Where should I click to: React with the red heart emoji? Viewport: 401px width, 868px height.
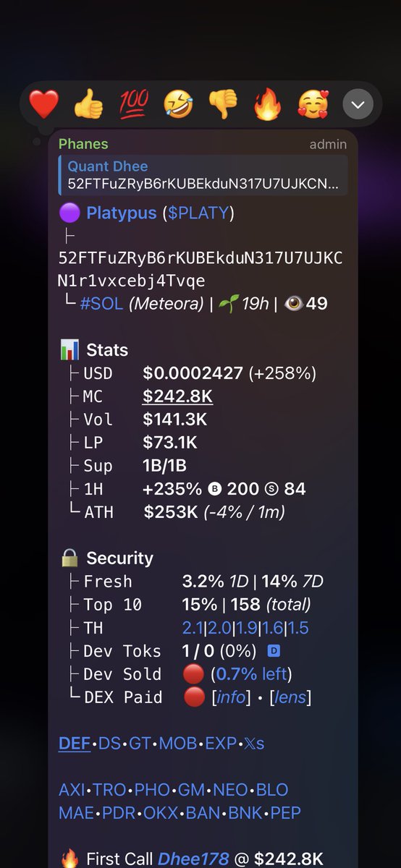44,106
